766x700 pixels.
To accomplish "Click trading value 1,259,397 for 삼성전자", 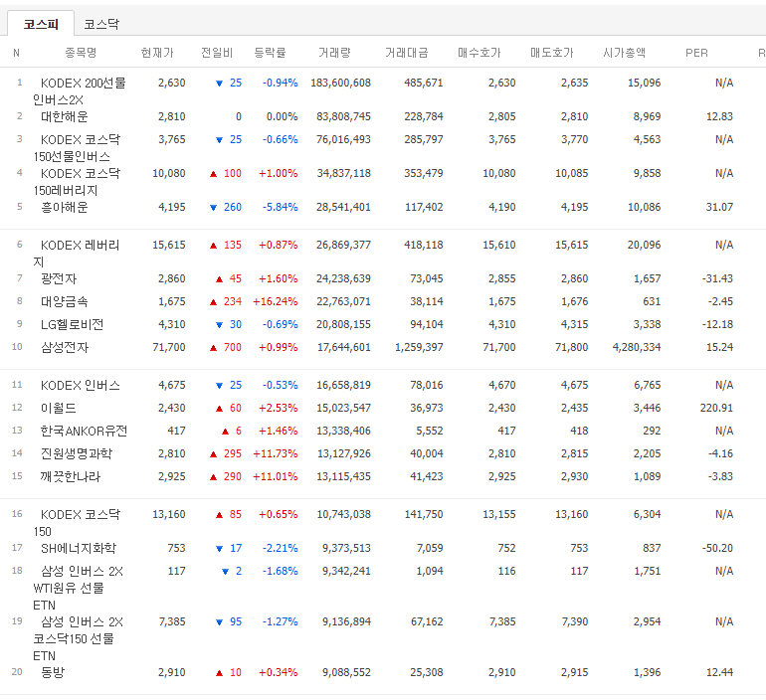I will click(419, 348).
